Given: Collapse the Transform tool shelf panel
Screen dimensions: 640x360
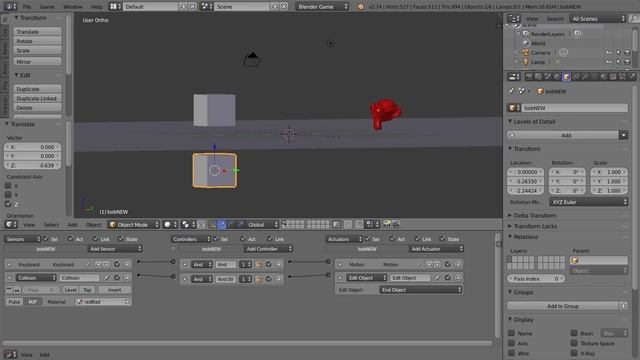Looking at the screenshot, I should click(x=16, y=18).
